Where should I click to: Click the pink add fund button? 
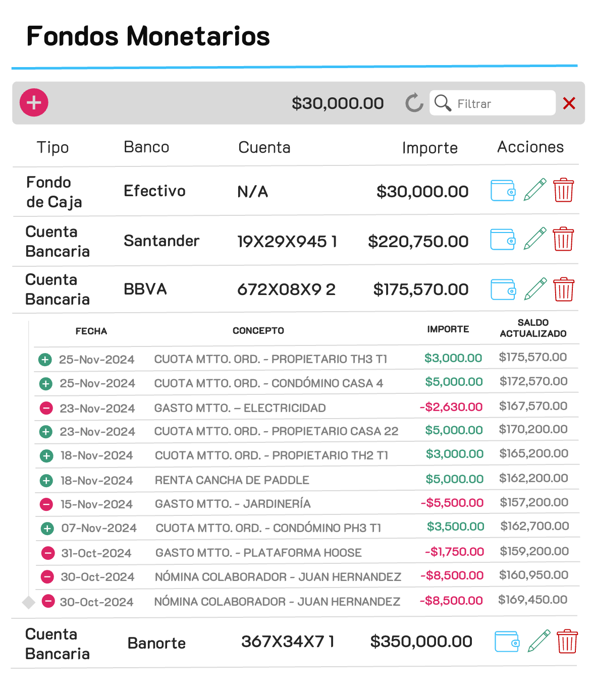click(x=34, y=103)
